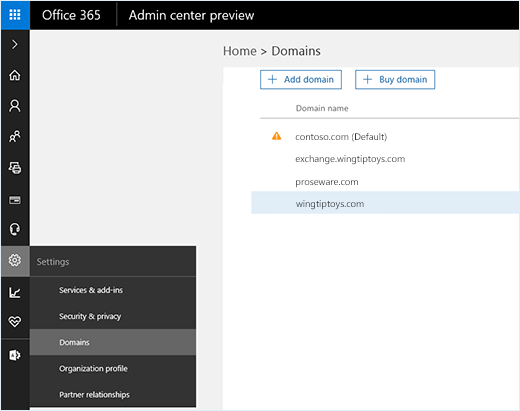The height and width of the screenshot is (411, 520).
Task: Open Reports via chart icon
Action: pyautogui.click(x=15, y=293)
